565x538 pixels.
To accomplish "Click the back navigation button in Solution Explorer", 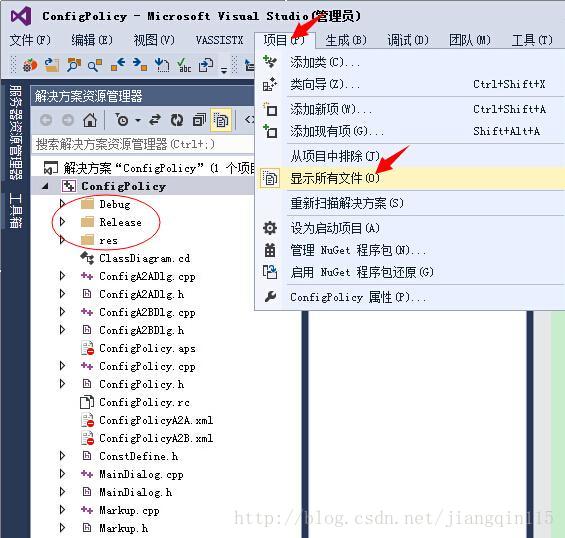I will click(x=46, y=120).
